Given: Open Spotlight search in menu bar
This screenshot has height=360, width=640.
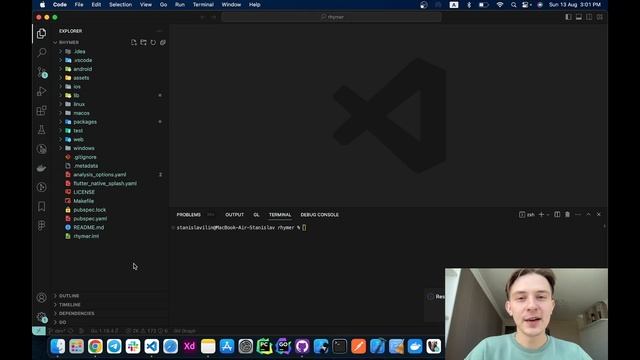Looking at the screenshot, I should [x=513, y=4].
